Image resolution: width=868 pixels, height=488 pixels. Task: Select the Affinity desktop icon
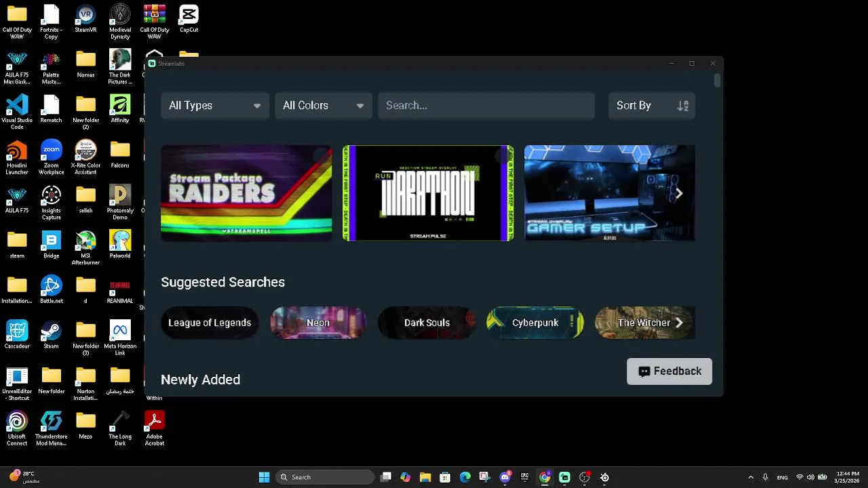(120, 109)
